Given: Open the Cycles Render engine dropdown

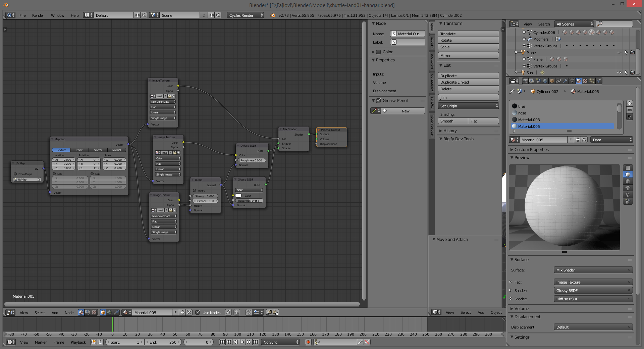Looking at the screenshot, I should [246, 15].
